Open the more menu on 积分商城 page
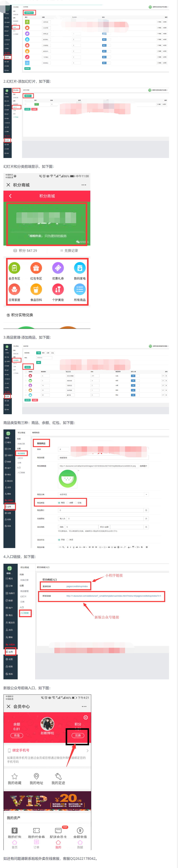 click(x=84, y=185)
